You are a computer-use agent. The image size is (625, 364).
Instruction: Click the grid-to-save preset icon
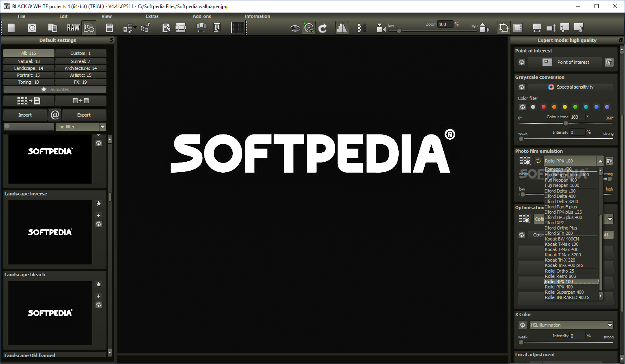[28, 101]
